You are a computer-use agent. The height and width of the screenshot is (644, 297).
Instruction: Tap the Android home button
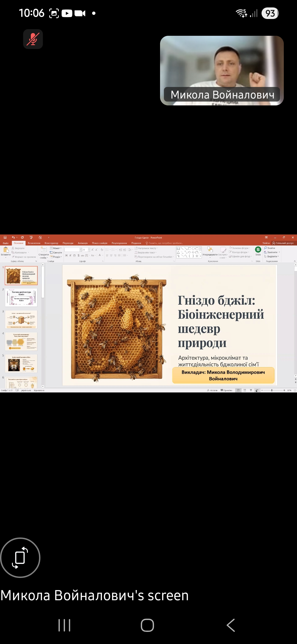[x=147, y=625]
